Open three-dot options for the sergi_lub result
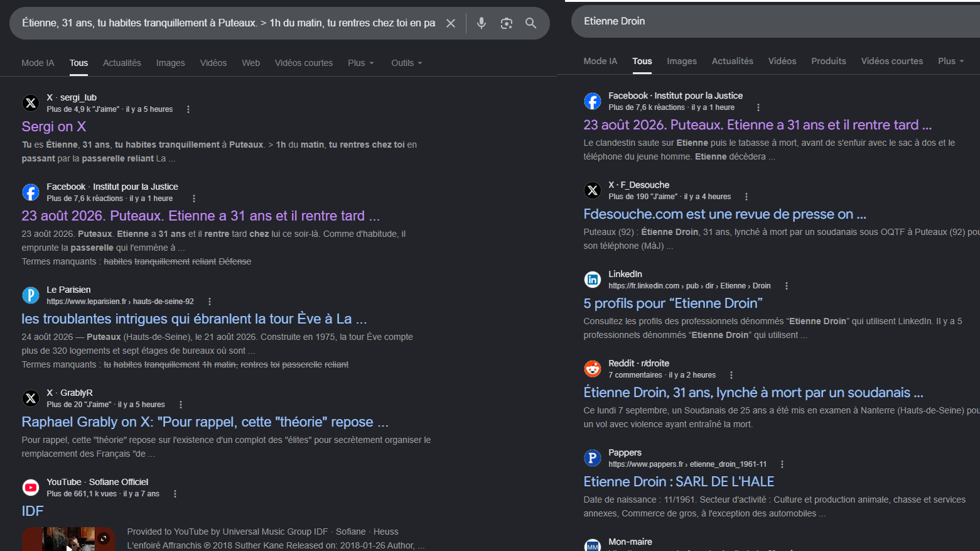The height and width of the screenshot is (551, 980). tap(188, 109)
